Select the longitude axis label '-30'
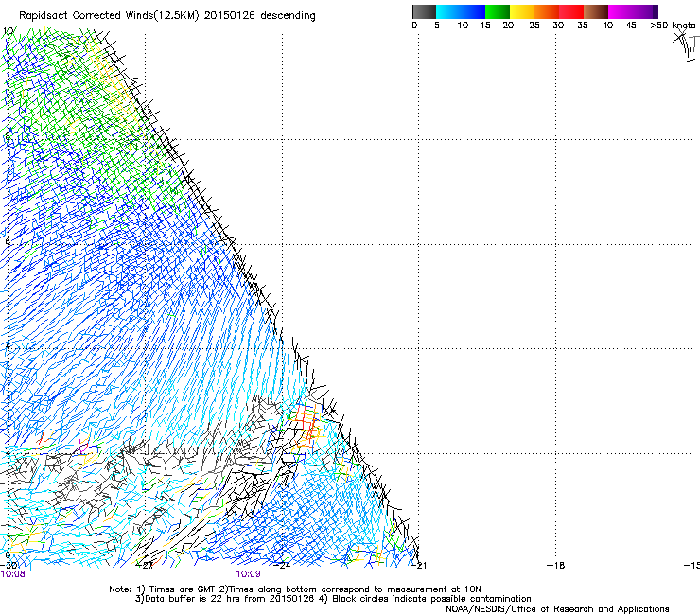Screen dimensions: 700x615 9,566
